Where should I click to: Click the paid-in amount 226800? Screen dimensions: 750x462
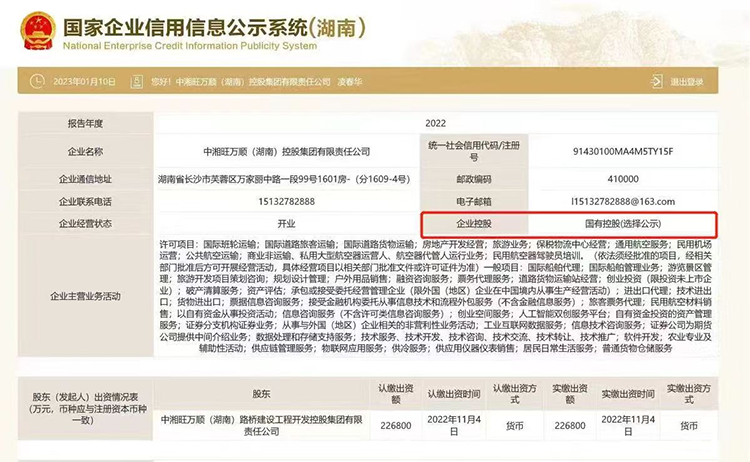point(570,425)
